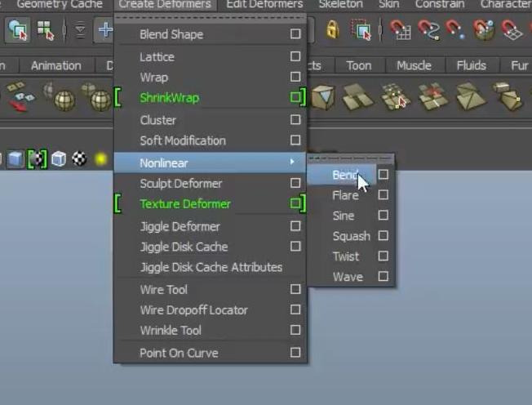This screenshot has width=532, height=405.
Task: Open Blend Shape option box
Action: pyautogui.click(x=295, y=34)
